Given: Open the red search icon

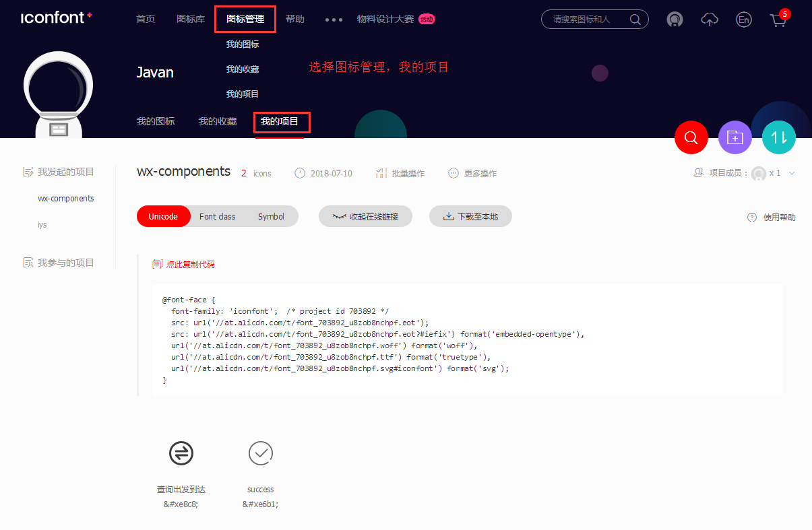Looking at the screenshot, I should pyautogui.click(x=691, y=137).
